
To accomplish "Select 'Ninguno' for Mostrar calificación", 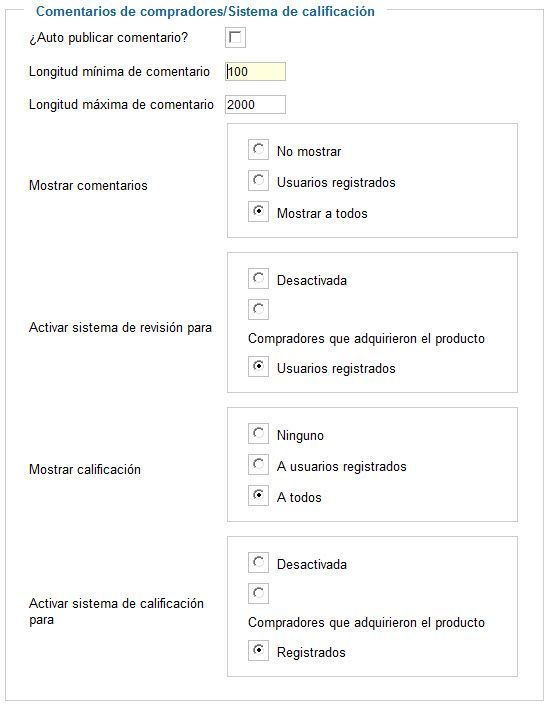I will click(259, 433).
